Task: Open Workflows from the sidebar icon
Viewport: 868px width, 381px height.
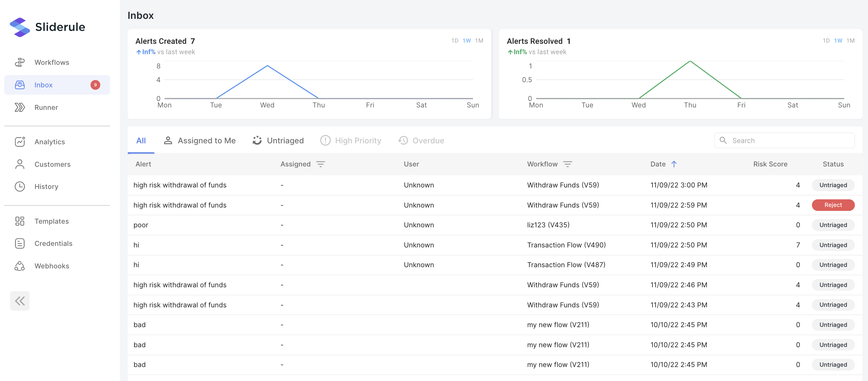Action: click(x=20, y=62)
